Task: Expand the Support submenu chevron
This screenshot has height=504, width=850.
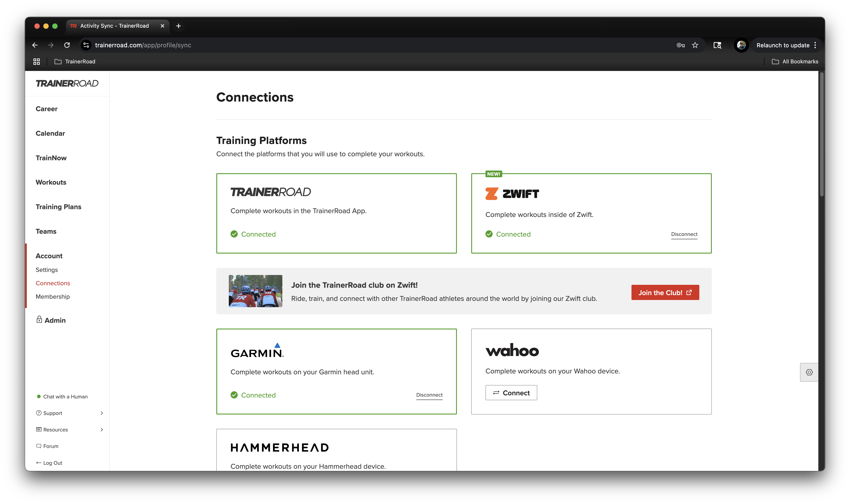Action: (102, 413)
